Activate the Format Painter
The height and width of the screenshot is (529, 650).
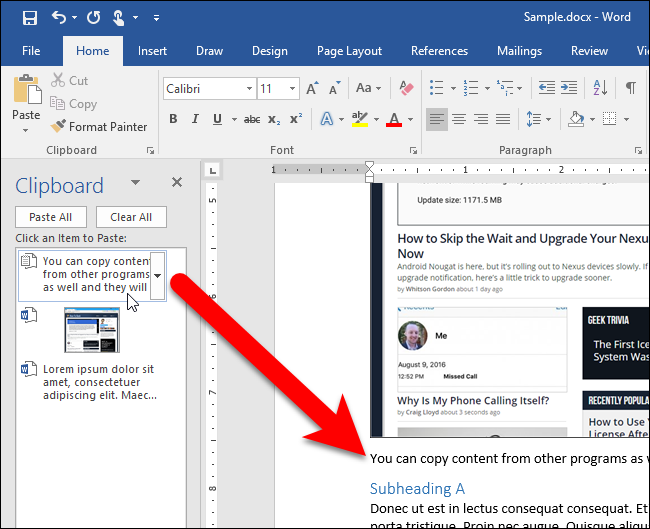coord(99,126)
